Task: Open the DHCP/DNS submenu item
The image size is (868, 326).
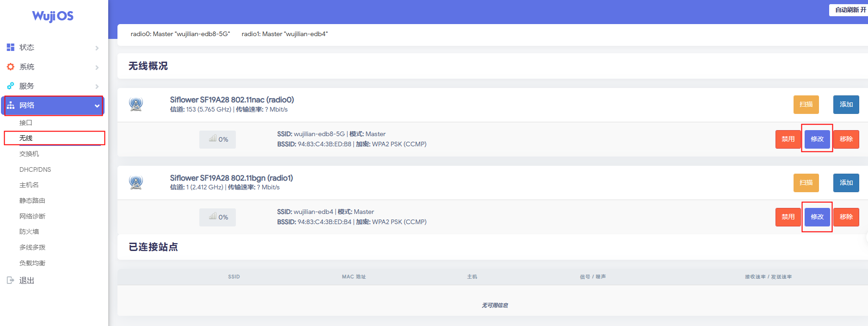Action: pyautogui.click(x=35, y=169)
